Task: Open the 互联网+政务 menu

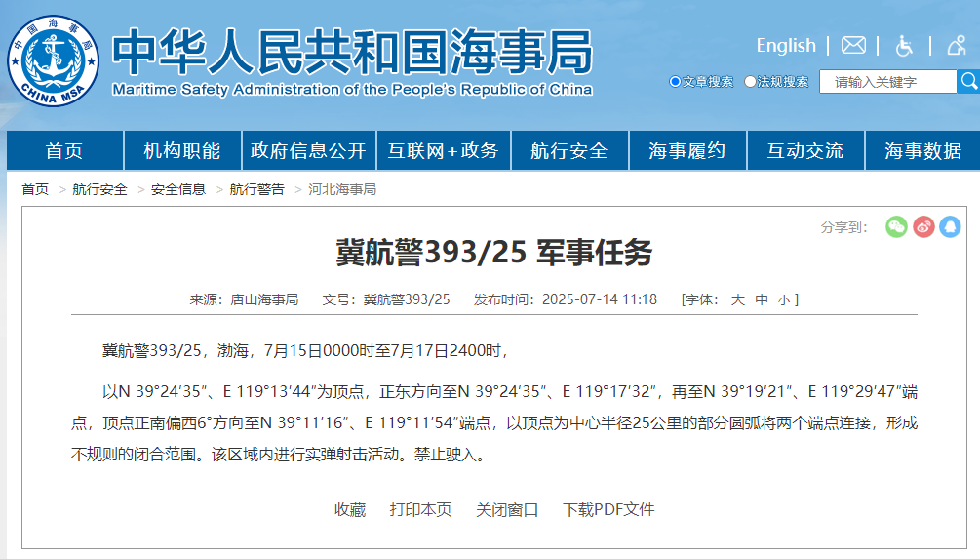Action: tap(443, 150)
